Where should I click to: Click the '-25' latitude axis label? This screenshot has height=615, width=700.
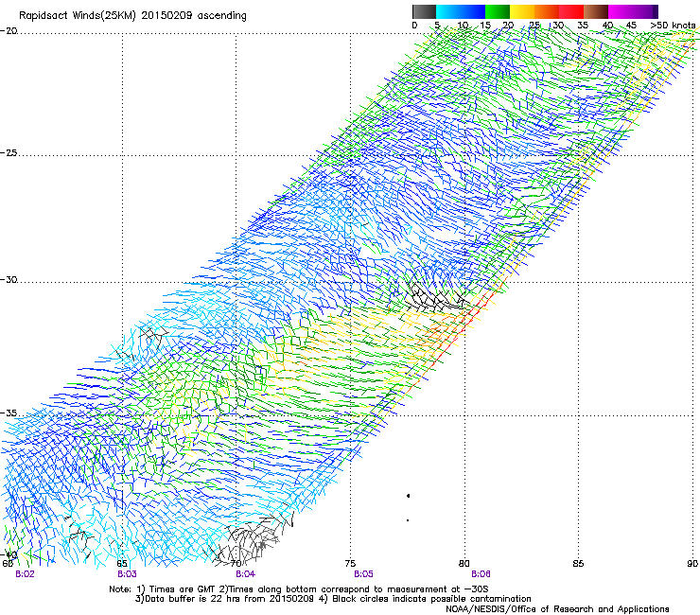(9, 152)
